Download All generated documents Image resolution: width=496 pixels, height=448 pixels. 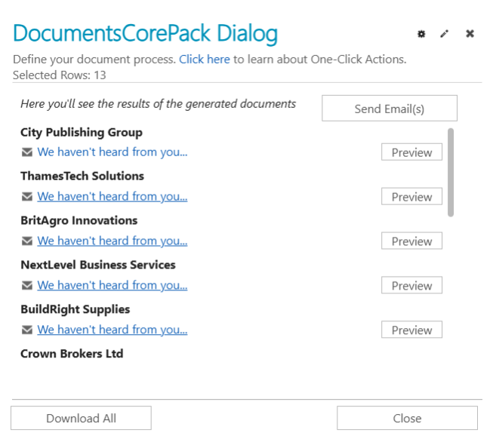(x=81, y=418)
